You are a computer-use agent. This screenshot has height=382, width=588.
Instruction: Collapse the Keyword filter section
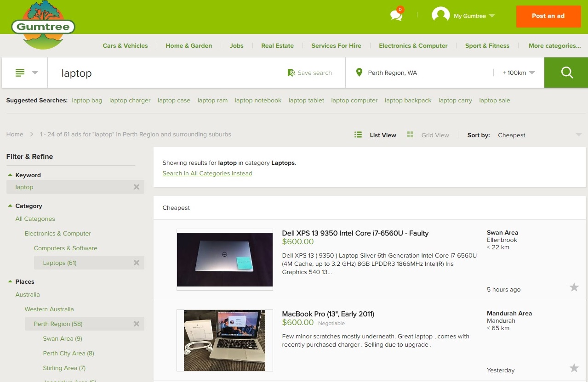coord(10,175)
